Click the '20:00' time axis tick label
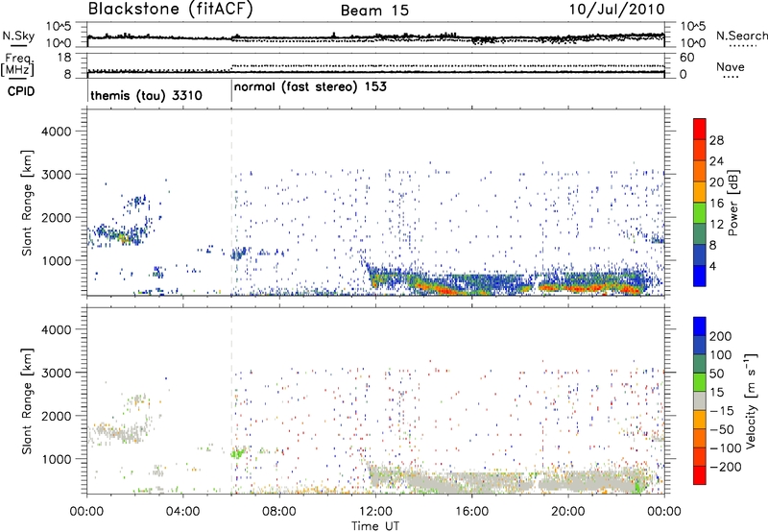 click(568, 512)
